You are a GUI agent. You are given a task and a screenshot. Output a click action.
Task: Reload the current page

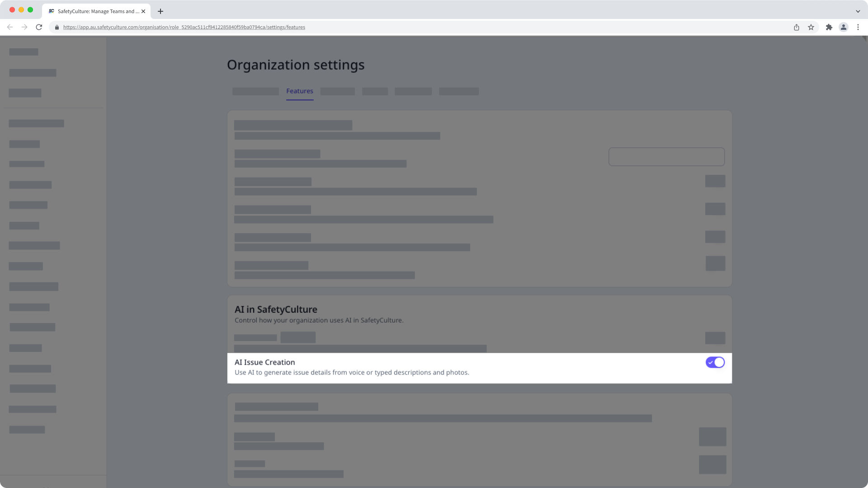pos(39,27)
